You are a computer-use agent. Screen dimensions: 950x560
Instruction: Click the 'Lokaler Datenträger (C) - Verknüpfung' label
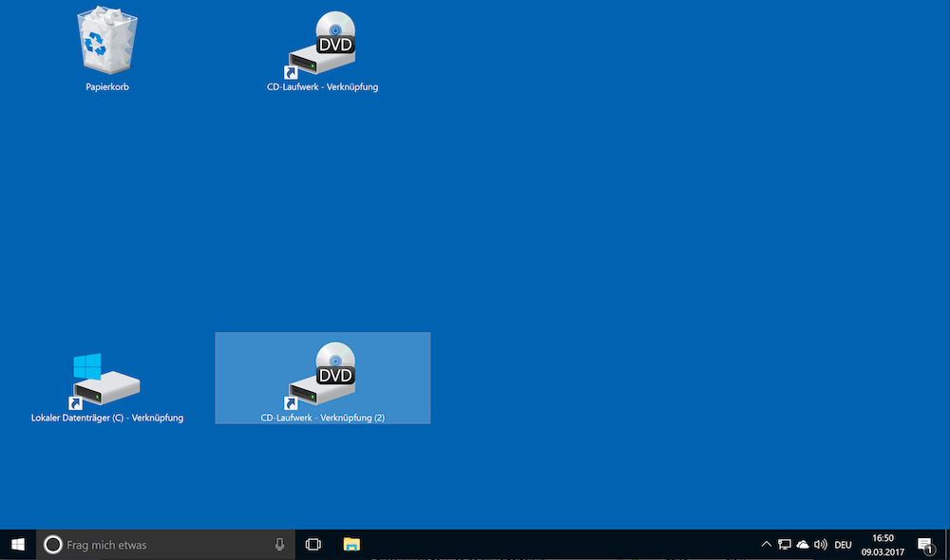point(107,418)
